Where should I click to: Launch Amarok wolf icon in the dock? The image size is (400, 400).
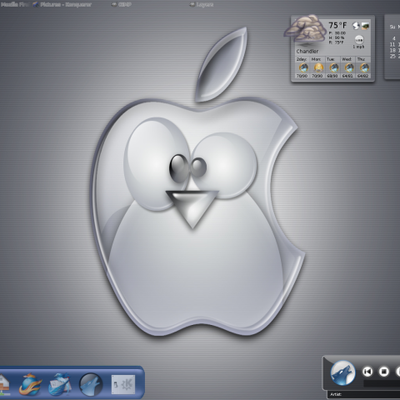click(90, 384)
